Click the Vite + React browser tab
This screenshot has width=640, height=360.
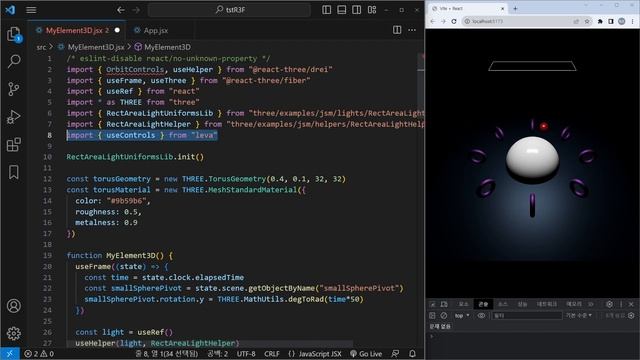[467, 8]
